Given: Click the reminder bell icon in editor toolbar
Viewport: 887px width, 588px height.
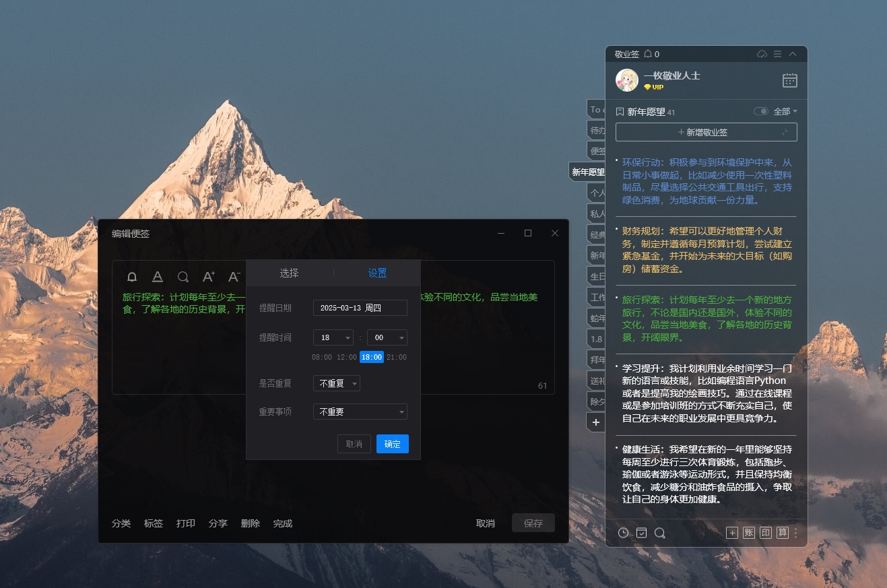Looking at the screenshot, I should tap(132, 277).
